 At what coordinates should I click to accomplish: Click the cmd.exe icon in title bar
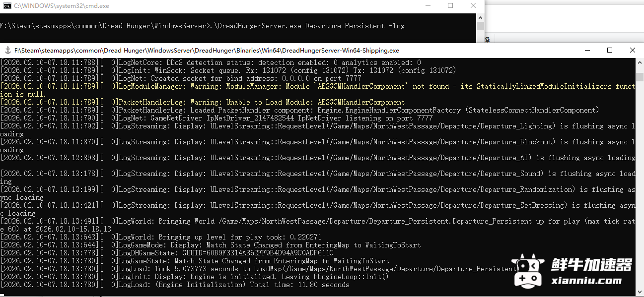point(6,6)
